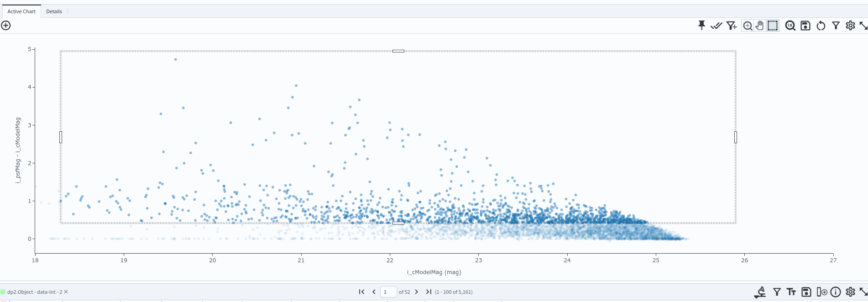The image size is (868, 302).
Task: Open chart settings gear in top toolbar
Action: click(850, 26)
